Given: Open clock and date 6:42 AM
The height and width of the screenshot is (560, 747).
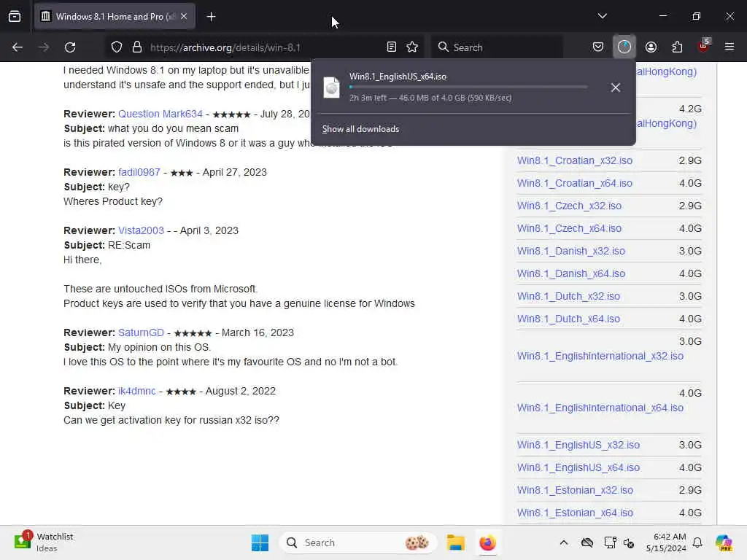Looking at the screenshot, I should coord(666,542).
